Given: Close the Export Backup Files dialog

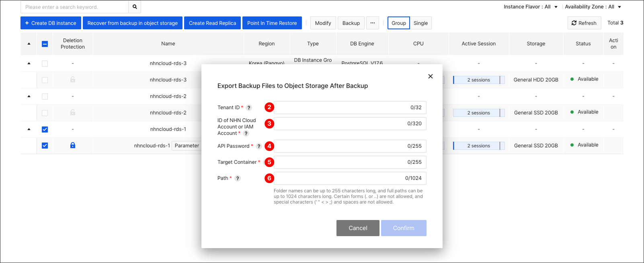Looking at the screenshot, I should coord(431,76).
